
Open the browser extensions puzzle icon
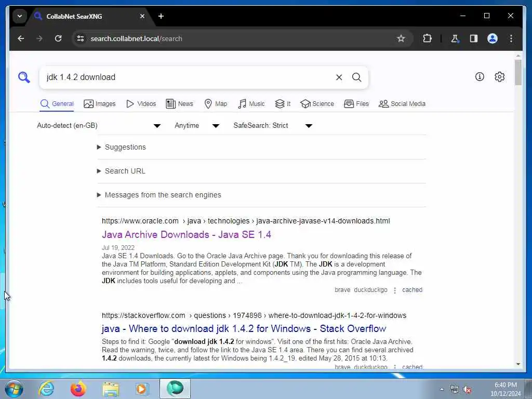pos(427,38)
